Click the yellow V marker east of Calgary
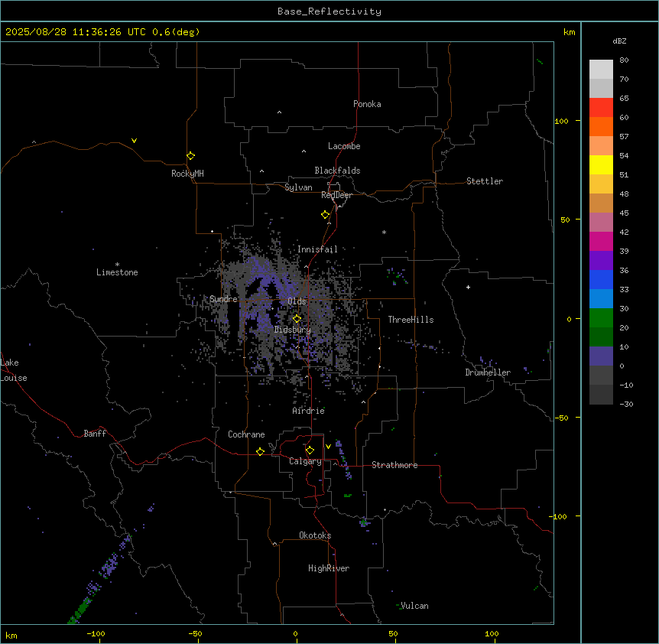Image resolution: width=659 pixels, height=644 pixels. coord(328,447)
